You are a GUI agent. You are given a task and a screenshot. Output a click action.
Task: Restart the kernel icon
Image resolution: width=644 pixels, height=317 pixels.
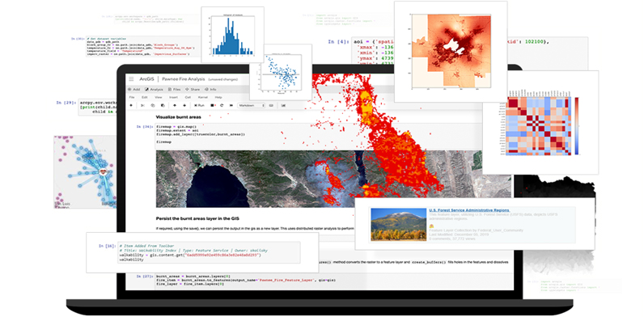coord(222,105)
